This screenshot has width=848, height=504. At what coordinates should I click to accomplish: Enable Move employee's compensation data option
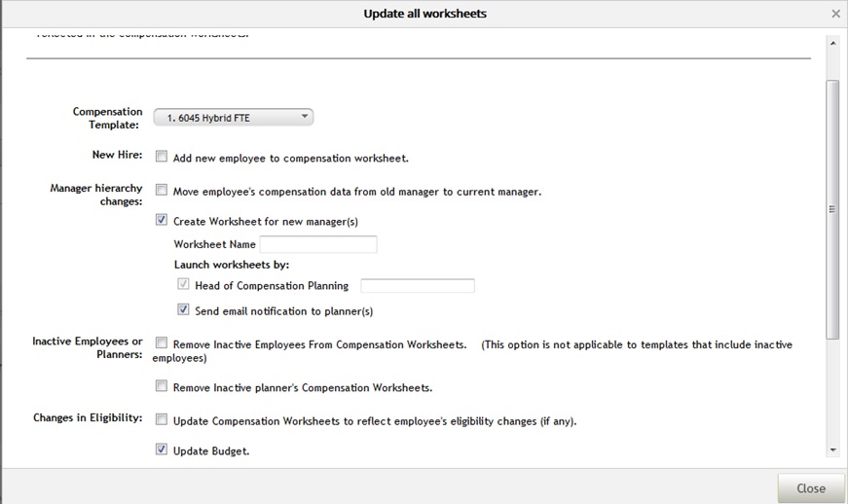coord(162,190)
